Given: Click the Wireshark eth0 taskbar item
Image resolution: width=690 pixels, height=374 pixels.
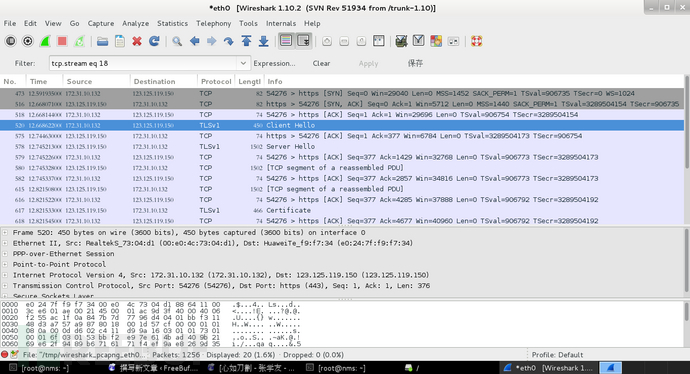Looking at the screenshot, I should 549,368.
